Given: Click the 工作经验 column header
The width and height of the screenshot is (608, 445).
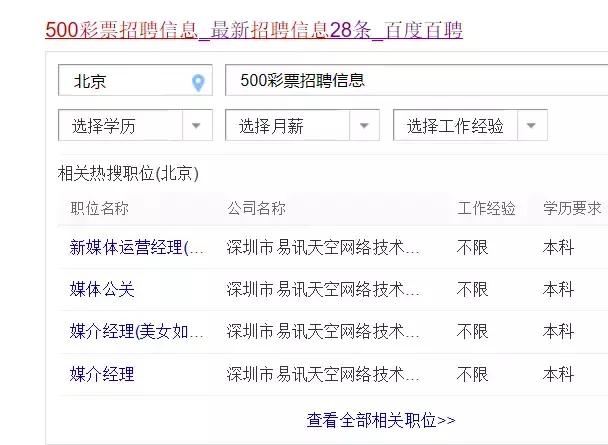Looking at the screenshot, I should click(x=486, y=209).
